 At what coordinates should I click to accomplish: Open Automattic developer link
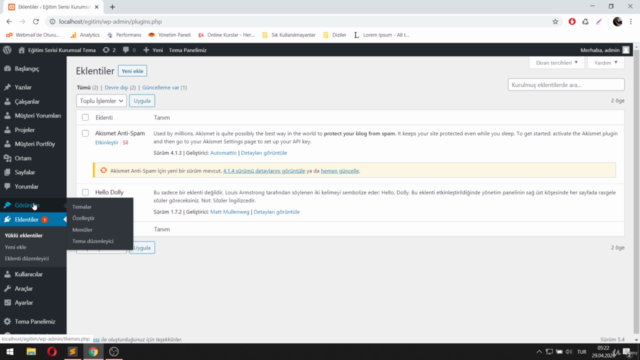[223, 153]
